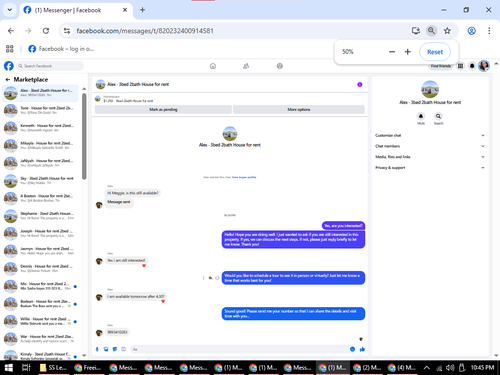The width and height of the screenshot is (500, 375).
Task: Click the Facebook logo home icon
Action: pyautogui.click(x=9, y=66)
